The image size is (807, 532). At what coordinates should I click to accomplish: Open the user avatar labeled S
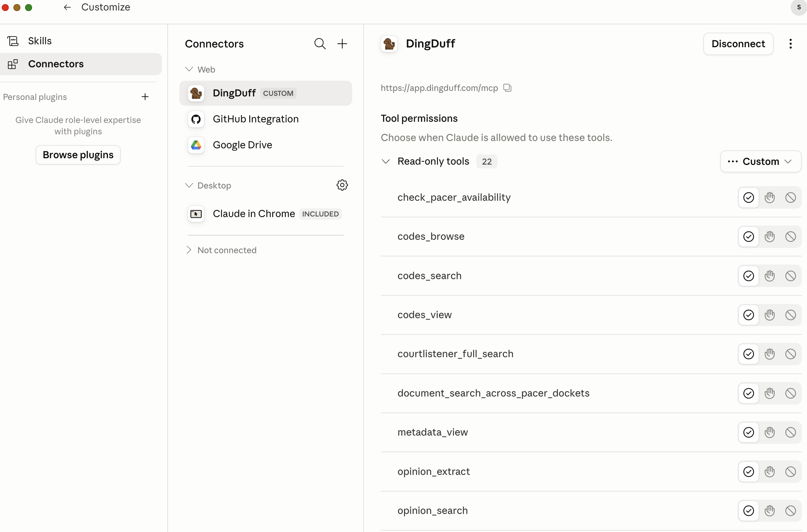click(x=799, y=8)
